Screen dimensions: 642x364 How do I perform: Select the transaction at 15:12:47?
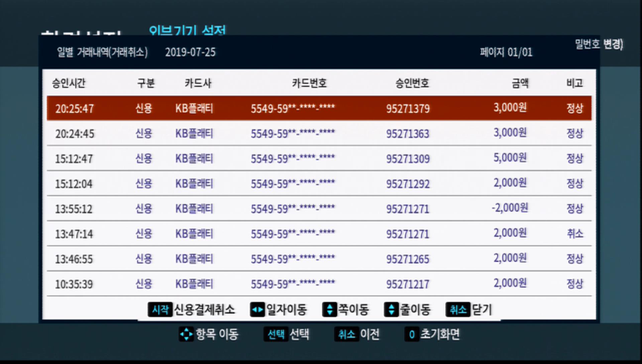click(319, 158)
